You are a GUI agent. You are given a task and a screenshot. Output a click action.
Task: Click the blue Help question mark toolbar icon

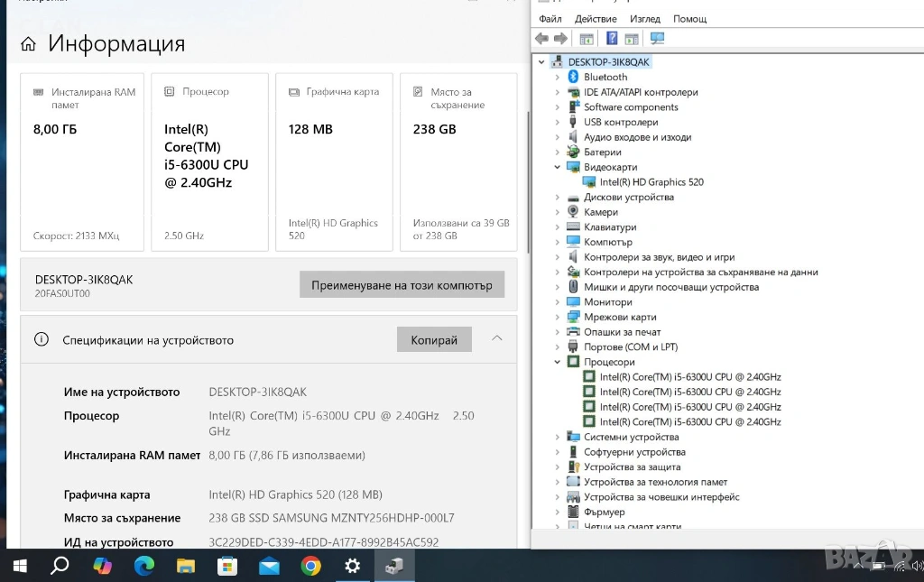612,39
